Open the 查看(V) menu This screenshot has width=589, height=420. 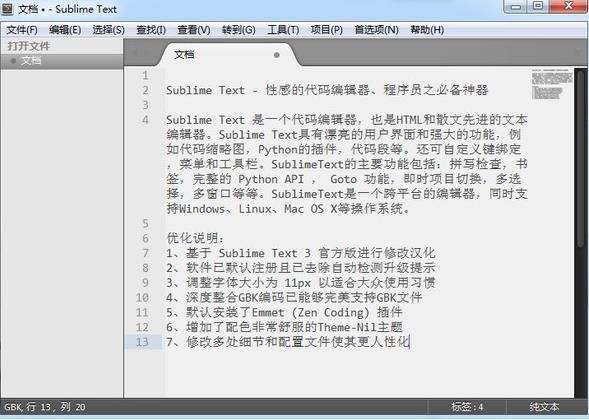point(194,30)
